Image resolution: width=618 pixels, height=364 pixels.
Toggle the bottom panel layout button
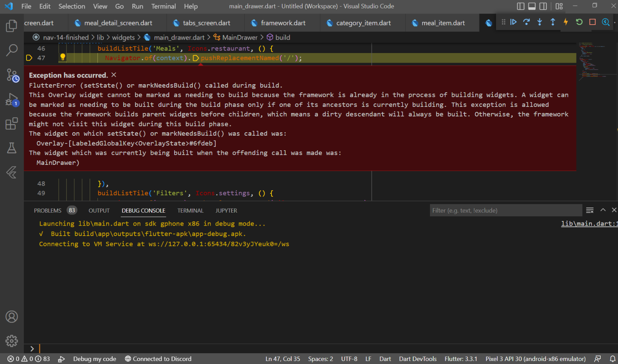[x=532, y=6]
